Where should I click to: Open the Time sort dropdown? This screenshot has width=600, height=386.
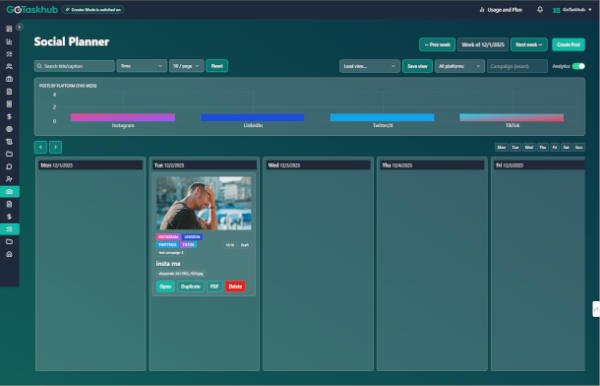[142, 66]
